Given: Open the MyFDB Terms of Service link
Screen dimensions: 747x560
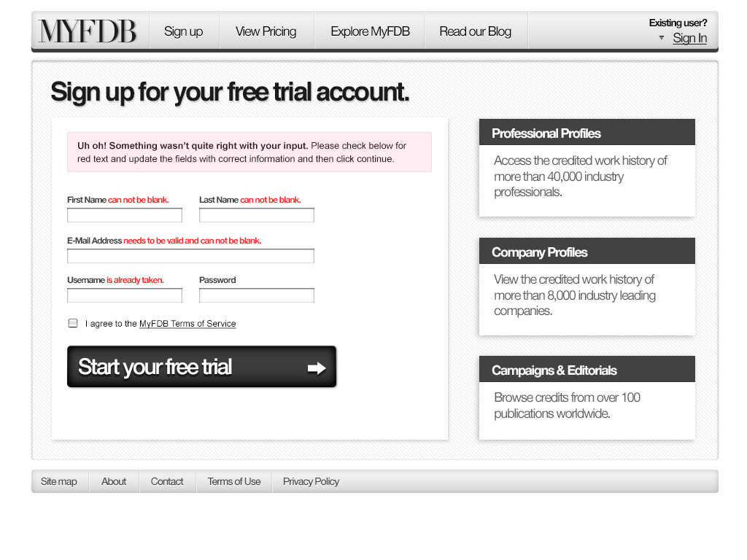Looking at the screenshot, I should (187, 324).
